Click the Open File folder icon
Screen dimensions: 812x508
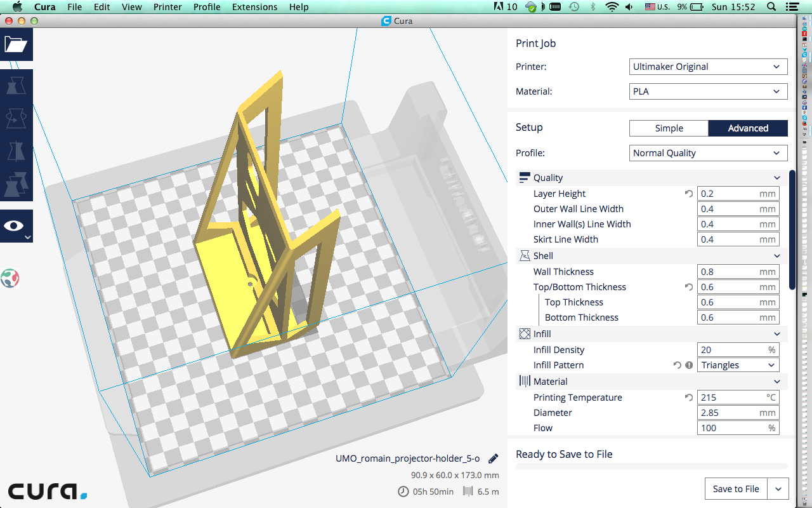(x=16, y=44)
